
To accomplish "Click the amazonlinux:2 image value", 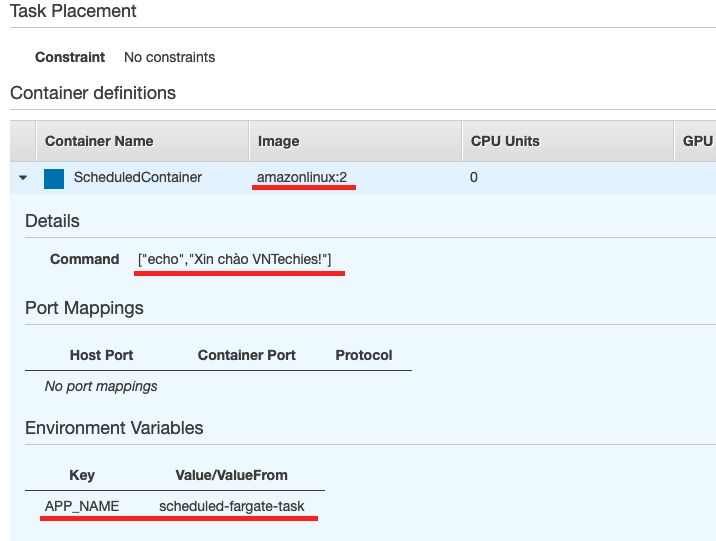I will [303, 177].
